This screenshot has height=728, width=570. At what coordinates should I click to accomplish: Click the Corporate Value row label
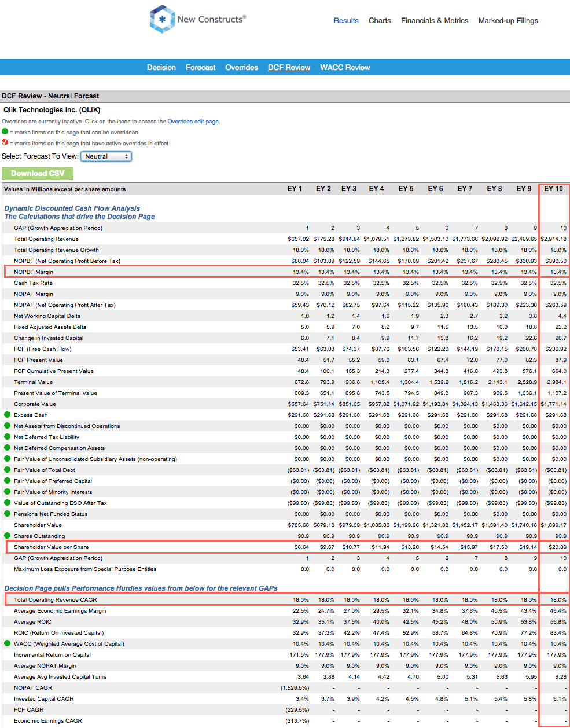[35, 404]
